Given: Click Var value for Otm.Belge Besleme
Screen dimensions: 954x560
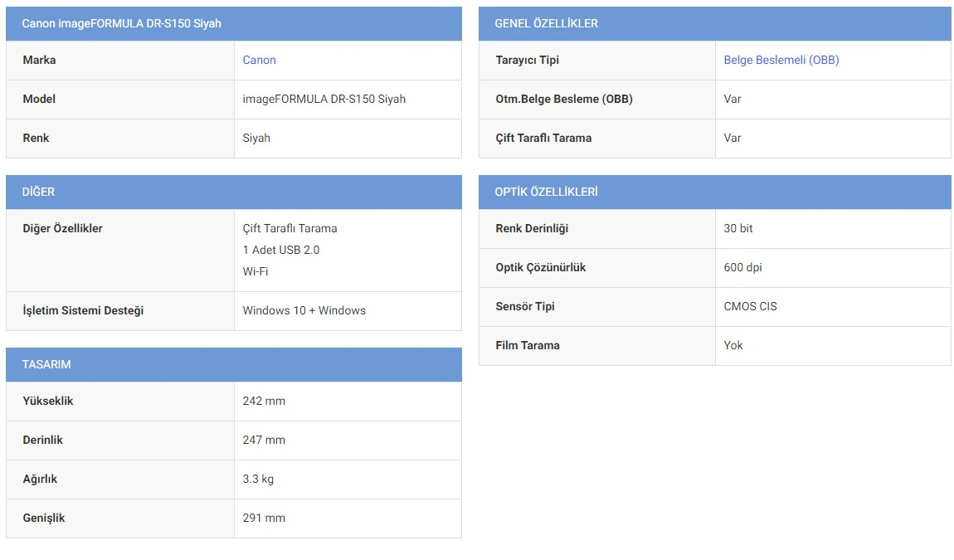Looking at the screenshot, I should click(732, 100).
